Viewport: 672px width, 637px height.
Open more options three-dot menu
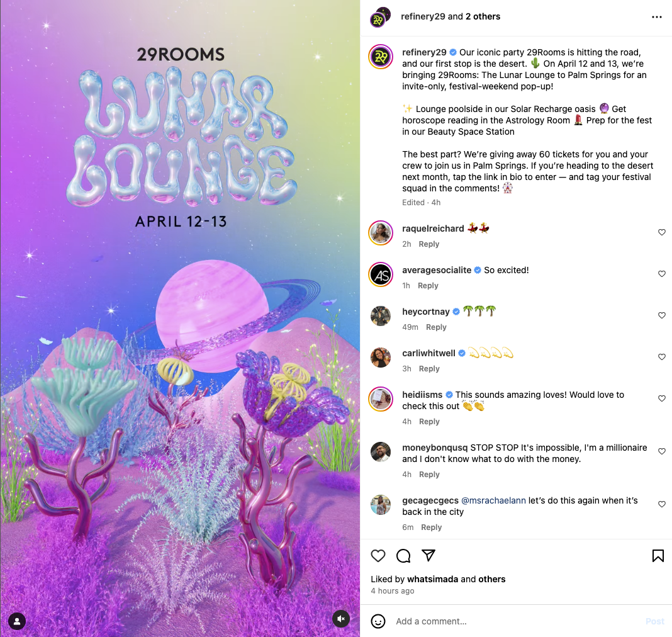(x=656, y=17)
